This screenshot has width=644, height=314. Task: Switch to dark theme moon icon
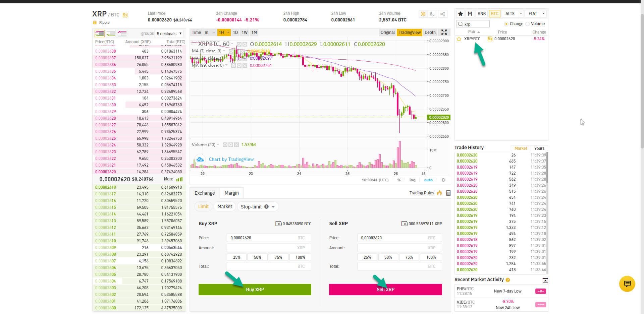click(x=433, y=14)
